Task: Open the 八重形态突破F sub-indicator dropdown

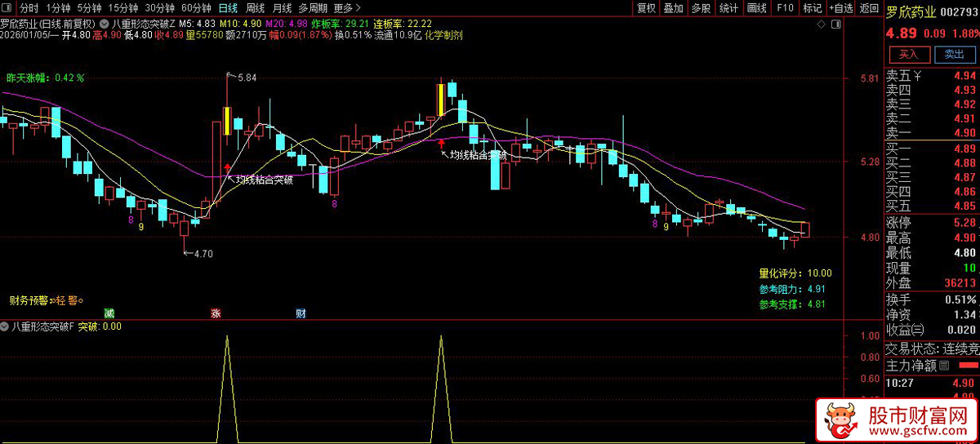Action: pyautogui.click(x=6, y=326)
